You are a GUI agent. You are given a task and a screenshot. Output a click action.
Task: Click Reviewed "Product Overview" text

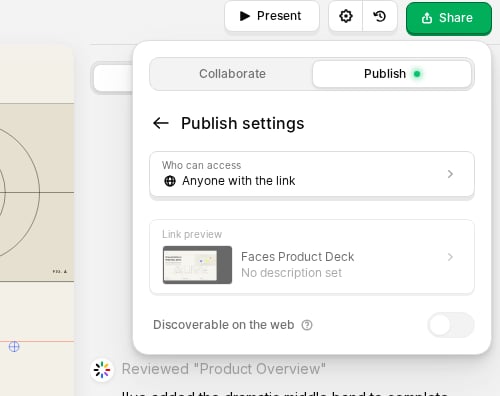[x=223, y=369]
